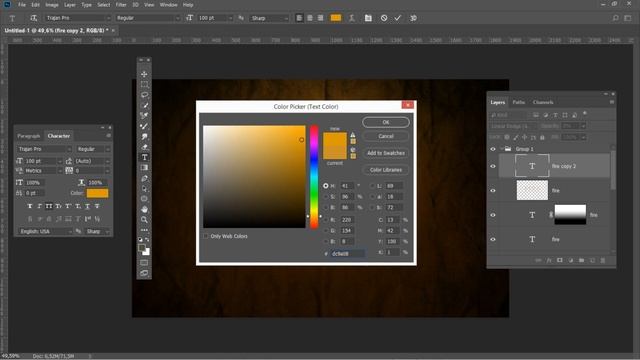Toggle Small Caps in Character panel
Screen dimensions: 640x360
(x=58, y=206)
